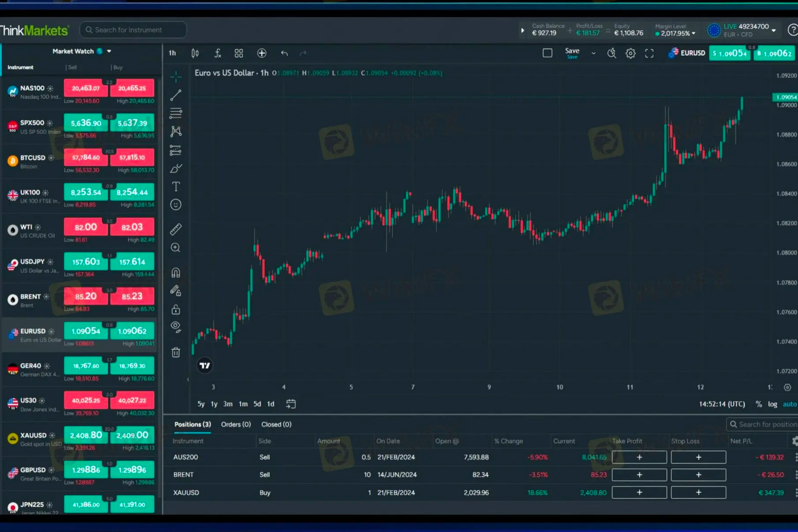Select the 3m time range
798x532 pixels.
228,404
